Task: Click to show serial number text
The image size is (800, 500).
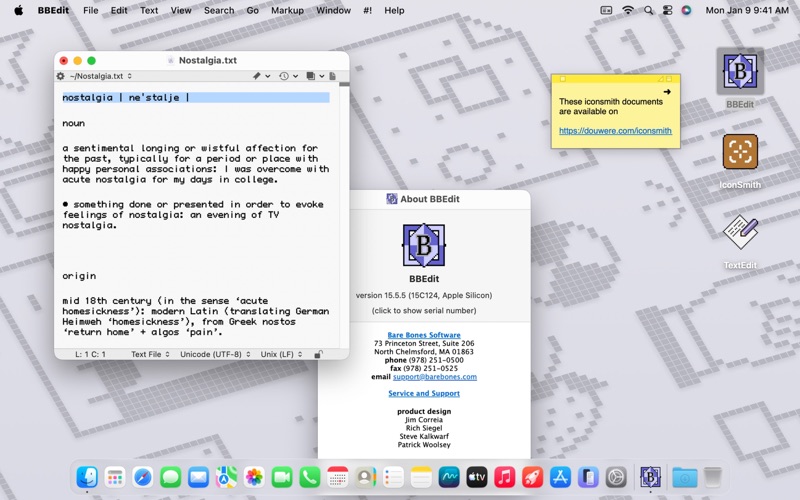Action: pos(424,311)
